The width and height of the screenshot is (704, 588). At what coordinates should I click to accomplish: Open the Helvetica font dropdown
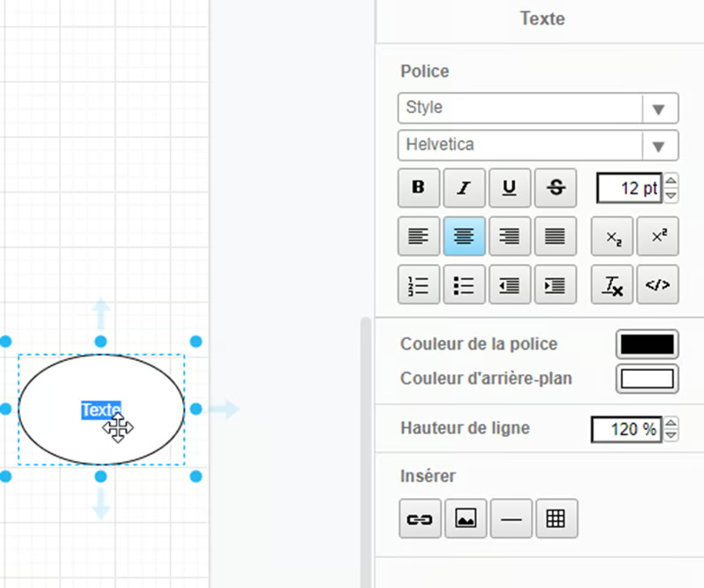[538, 145]
